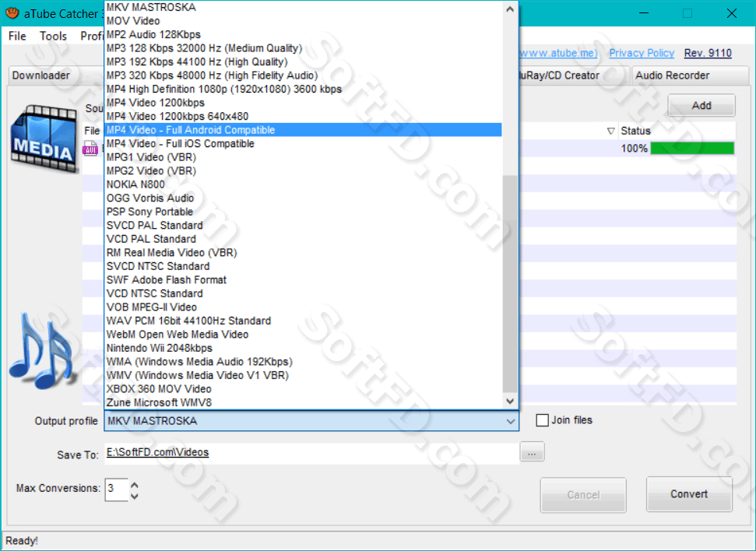
Task: Select SVCD PAL Standard profile
Action: point(304,225)
